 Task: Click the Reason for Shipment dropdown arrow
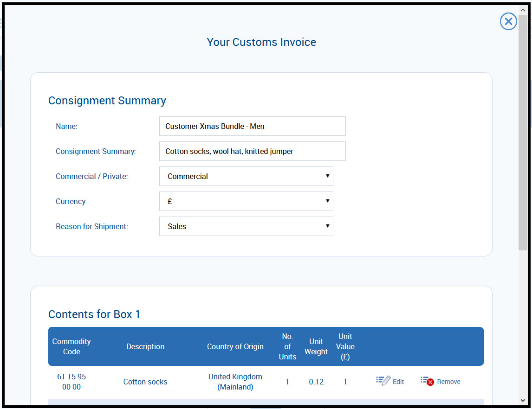328,226
